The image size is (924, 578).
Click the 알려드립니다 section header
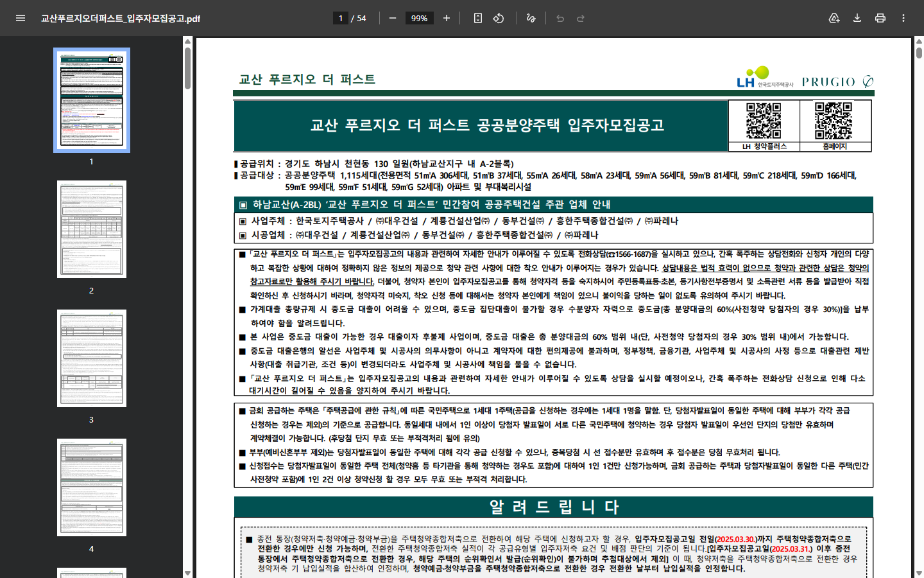(x=554, y=507)
